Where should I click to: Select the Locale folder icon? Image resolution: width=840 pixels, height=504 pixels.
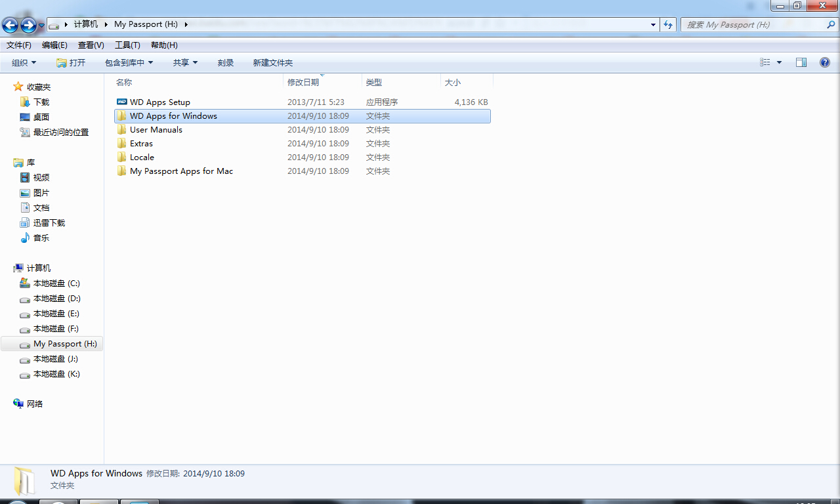coord(121,157)
